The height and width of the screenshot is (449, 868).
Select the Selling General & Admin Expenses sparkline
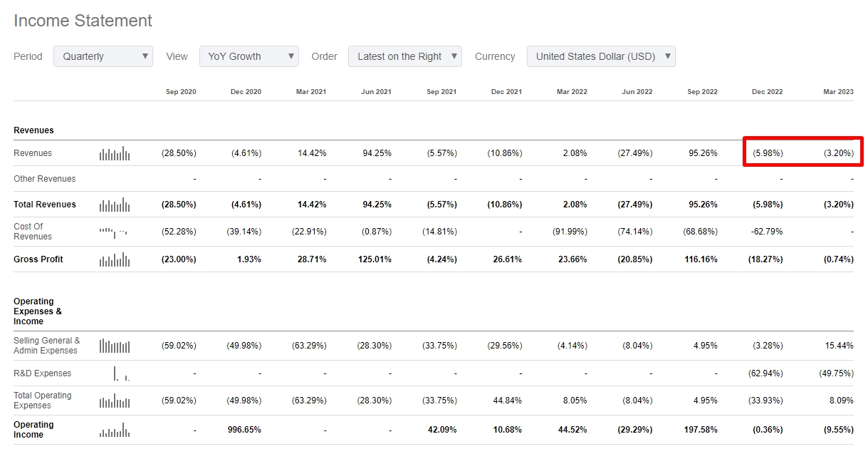(x=114, y=346)
